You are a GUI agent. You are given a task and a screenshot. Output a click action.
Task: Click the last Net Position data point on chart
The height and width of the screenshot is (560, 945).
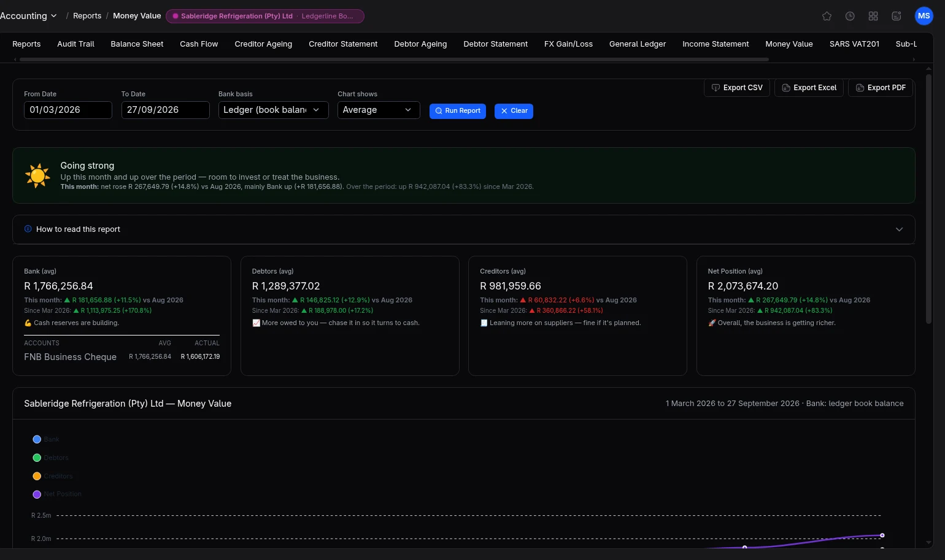[x=882, y=535]
